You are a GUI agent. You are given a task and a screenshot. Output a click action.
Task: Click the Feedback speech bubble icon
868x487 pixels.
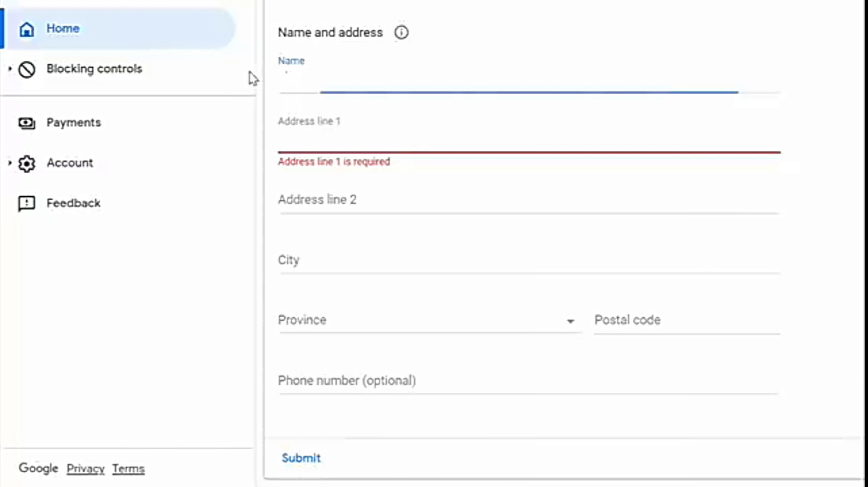coord(26,204)
